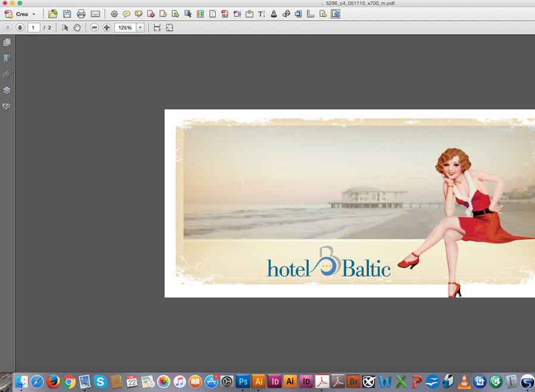The height and width of the screenshot is (392, 535).
Task: Activate the text selection cursor tool
Action: (x=65, y=28)
